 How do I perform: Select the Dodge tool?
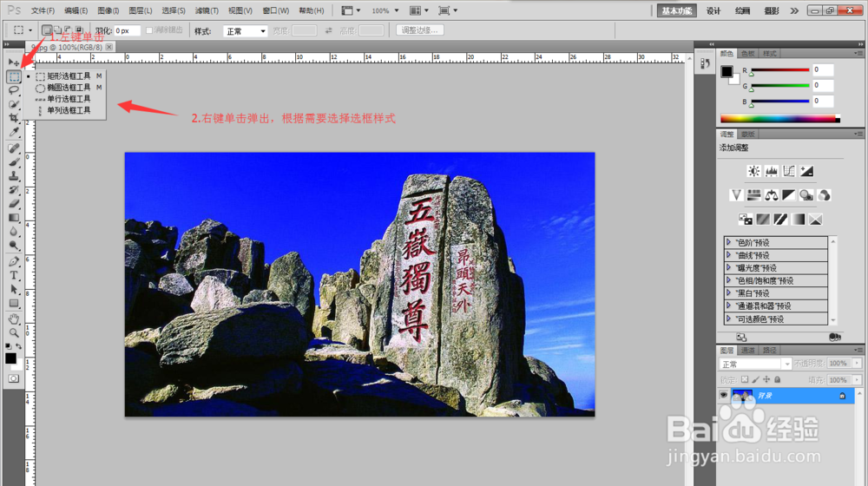[14, 246]
